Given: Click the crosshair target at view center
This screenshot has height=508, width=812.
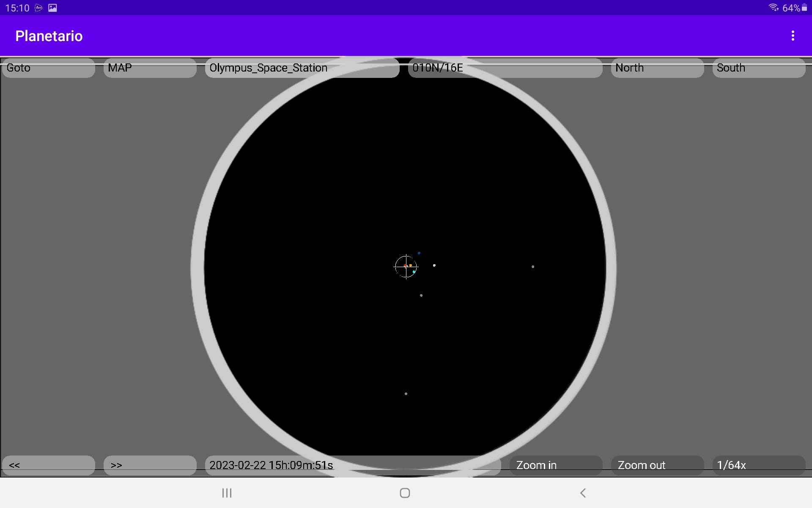Looking at the screenshot, I should pos(406,267).
